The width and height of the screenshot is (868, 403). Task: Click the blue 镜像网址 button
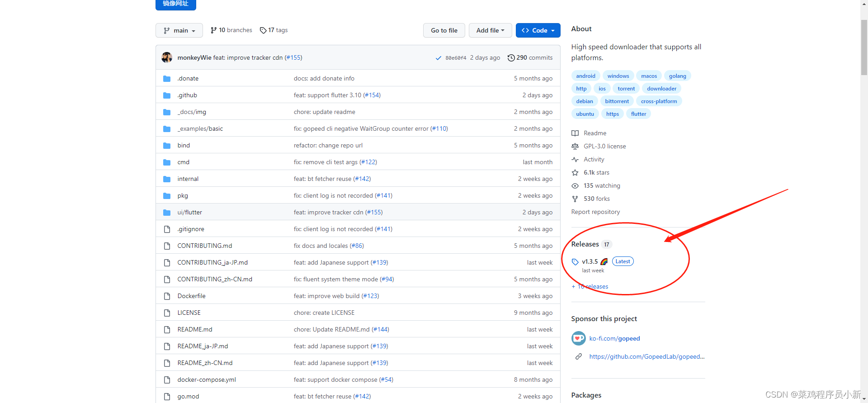(x=175, y=4)
